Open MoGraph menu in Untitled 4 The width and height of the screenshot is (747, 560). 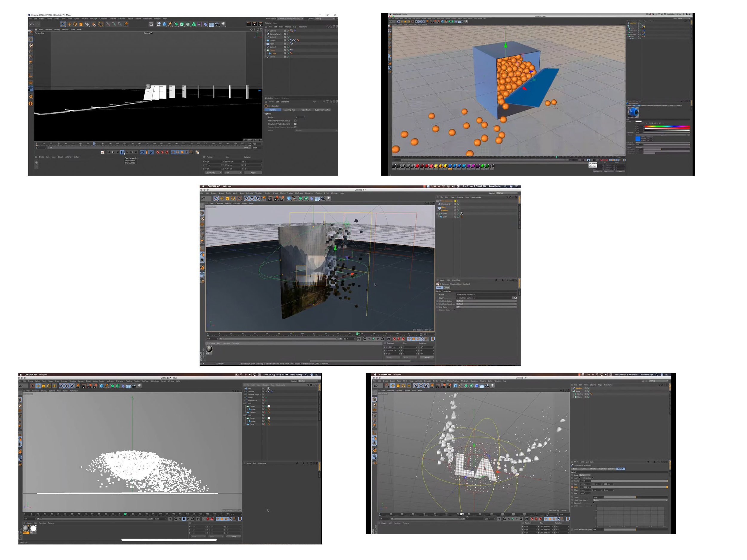pyautogui.click(x=299, y=193)
